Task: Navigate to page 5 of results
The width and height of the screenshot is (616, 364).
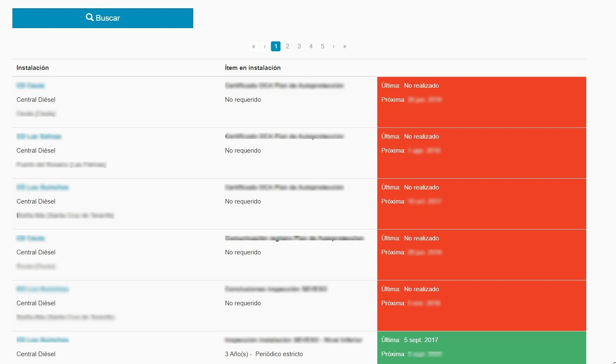Action: pos(323,46)
